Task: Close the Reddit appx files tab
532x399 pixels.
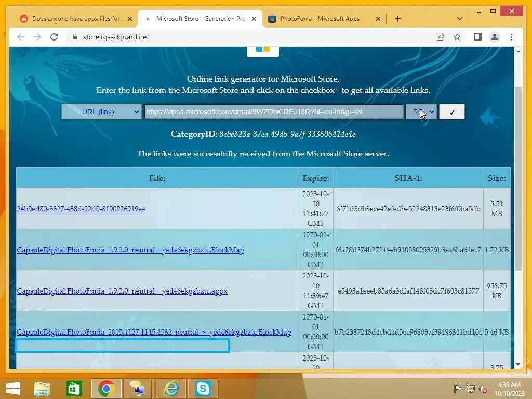Action: [129, 19]
